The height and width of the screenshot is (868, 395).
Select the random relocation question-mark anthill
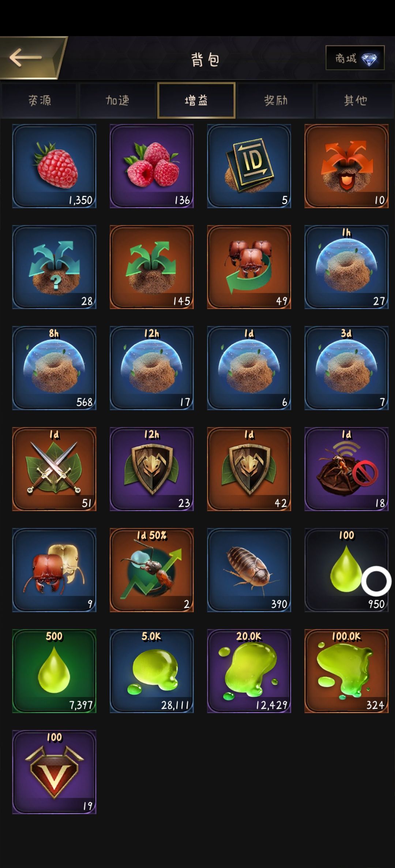tap(54, 267)
